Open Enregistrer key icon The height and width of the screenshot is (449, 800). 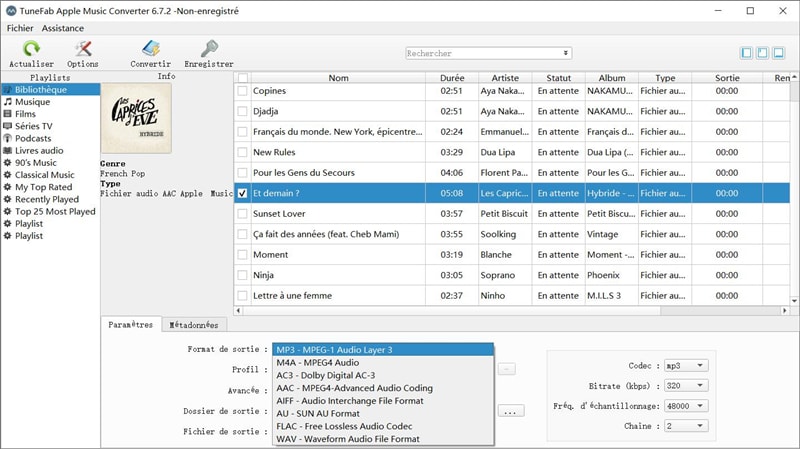[209, 48]
